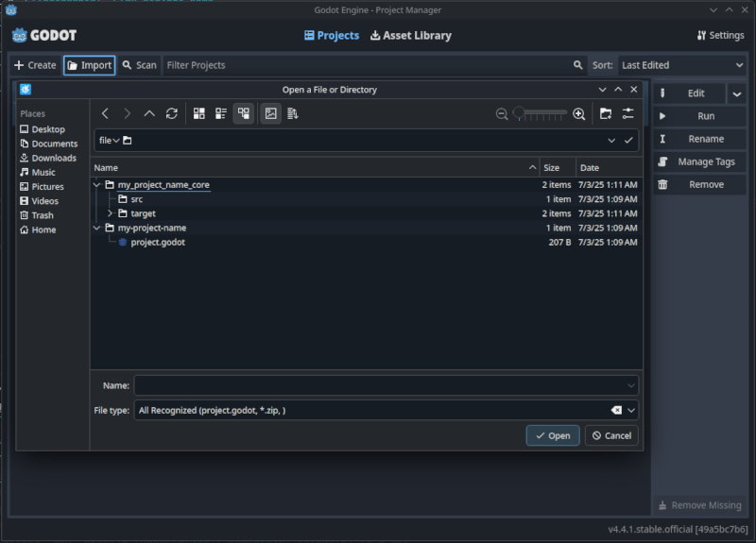Open Documents in Places sidebar

point(53,144)
